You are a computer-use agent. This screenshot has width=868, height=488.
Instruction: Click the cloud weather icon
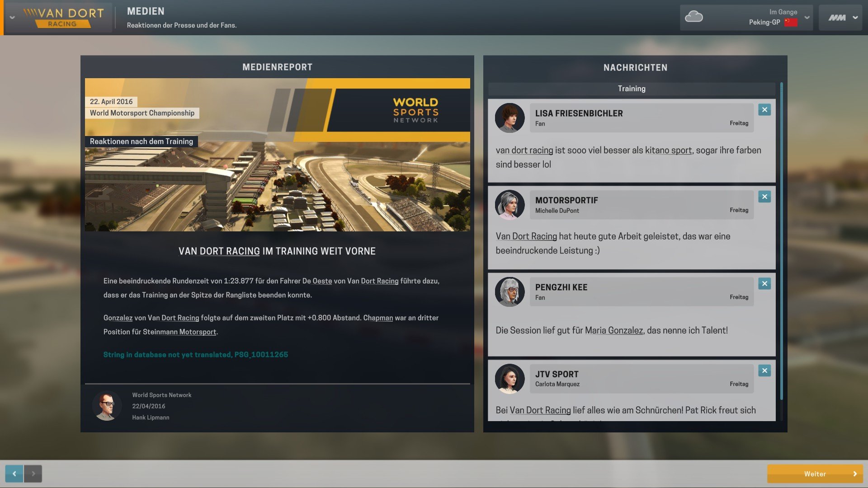(693, 17)
